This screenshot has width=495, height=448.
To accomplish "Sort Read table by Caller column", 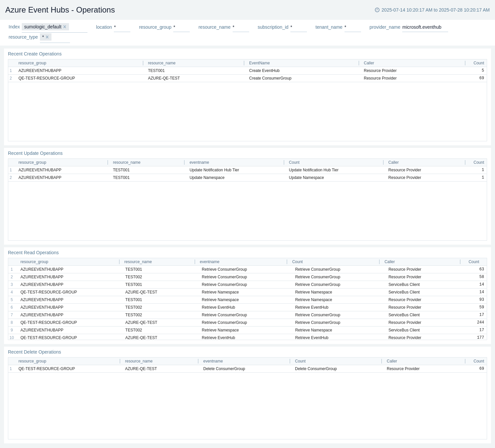I will [389, 262].
